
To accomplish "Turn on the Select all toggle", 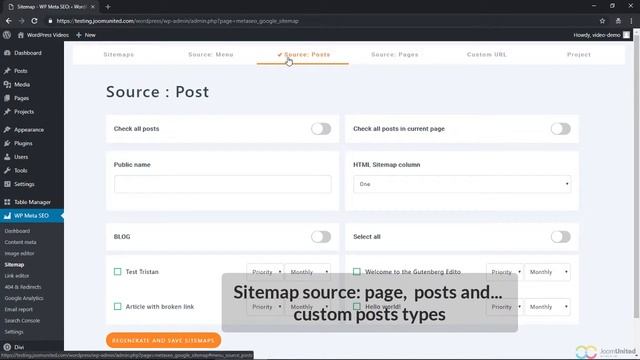I will (560, 237).
